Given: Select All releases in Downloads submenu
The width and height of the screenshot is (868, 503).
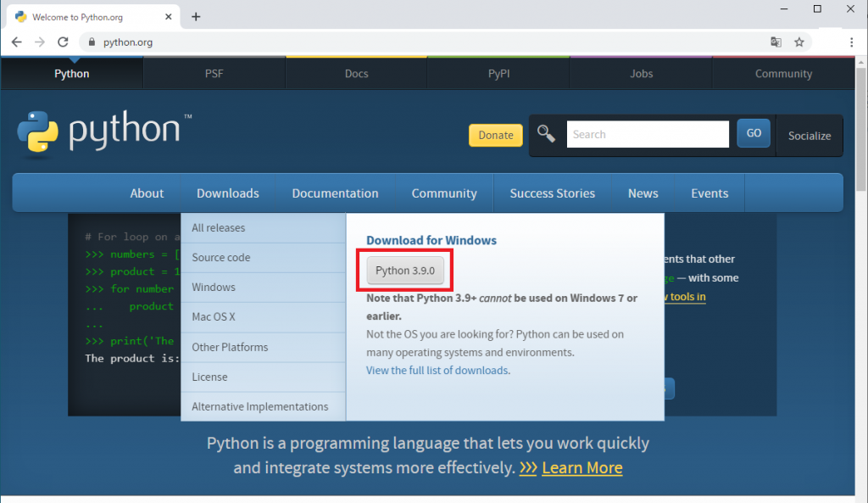Looking at the screenshot, I should click(264, 227).
